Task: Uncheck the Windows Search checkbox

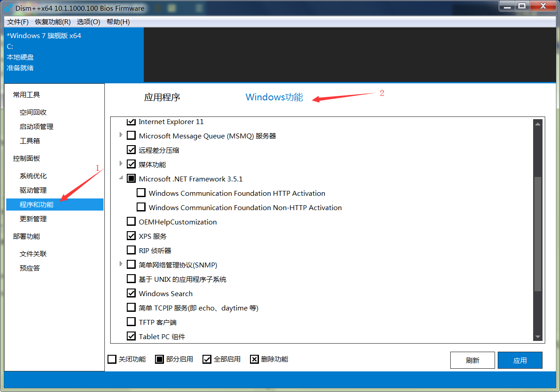Action: click(131, 293)
